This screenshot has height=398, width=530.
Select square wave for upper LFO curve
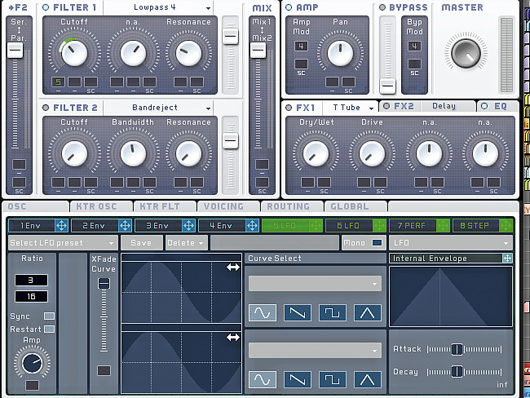coord(333,312)
